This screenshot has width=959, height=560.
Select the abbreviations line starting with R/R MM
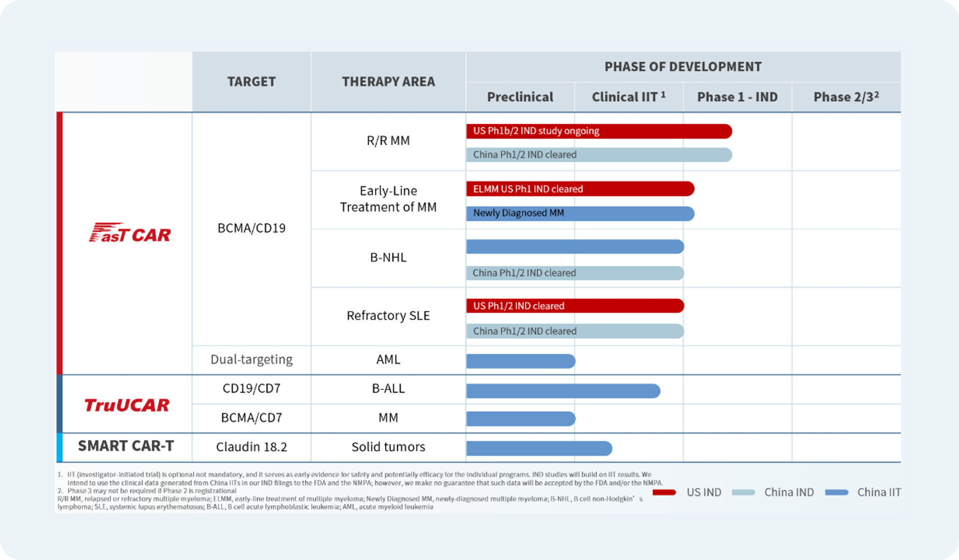click(350, 503)
